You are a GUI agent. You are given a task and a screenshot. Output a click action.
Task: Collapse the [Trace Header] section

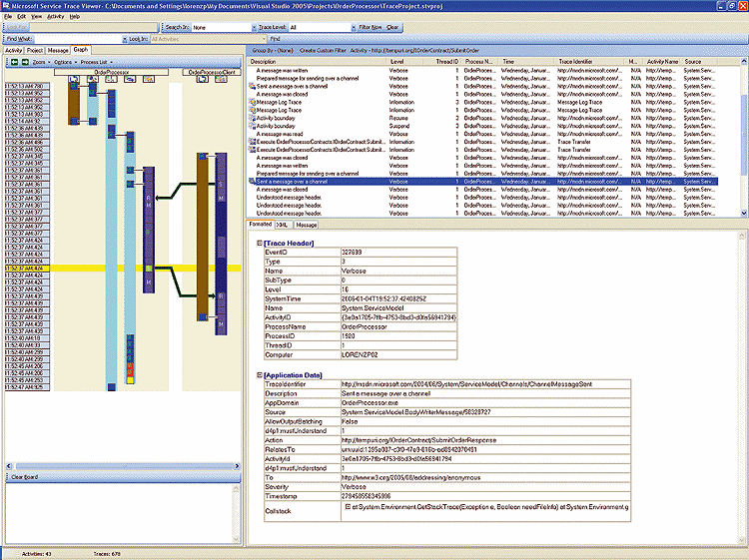(x=260, y=243)
